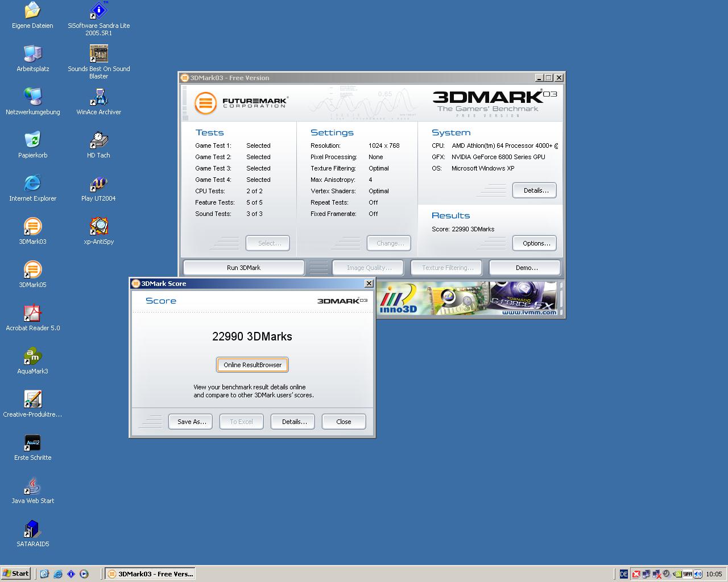Click the Score: 22990 3DMarks results line
This screenshot has height=582, width=728.
click(463, 229)
